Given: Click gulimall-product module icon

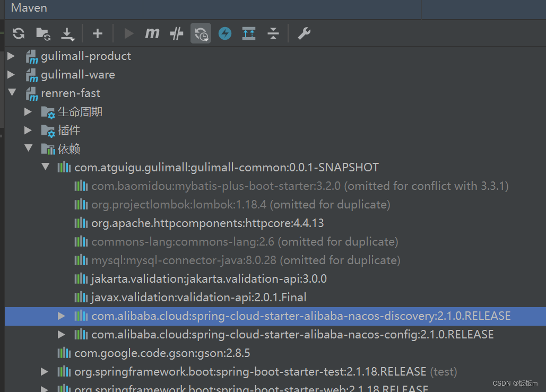Looking at the screenshot, I should pyautogui.click(x=32, y=57).
